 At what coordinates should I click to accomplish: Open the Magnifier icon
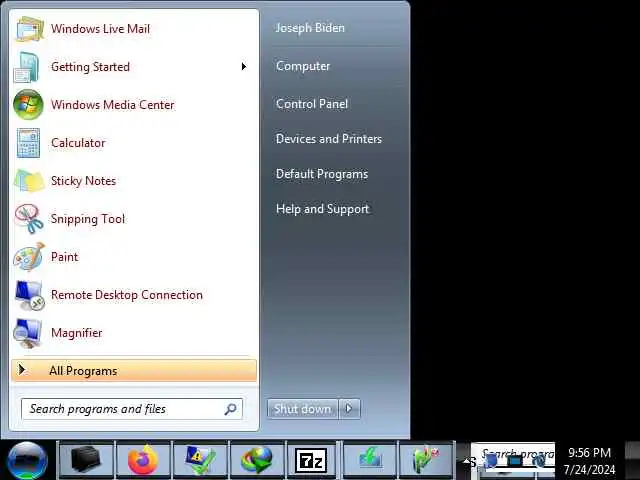pos(27,333)
